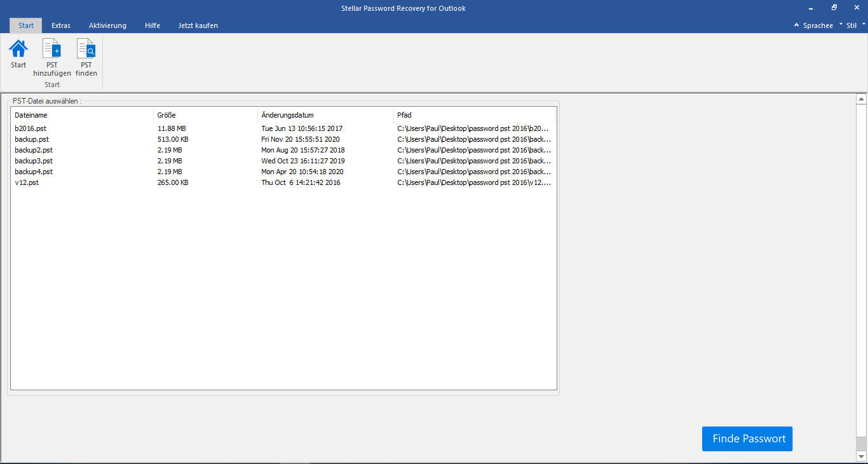Switch to the Aktivierung tab
The width and height of the screenshot is (868, 464).
tap(107, 25)
